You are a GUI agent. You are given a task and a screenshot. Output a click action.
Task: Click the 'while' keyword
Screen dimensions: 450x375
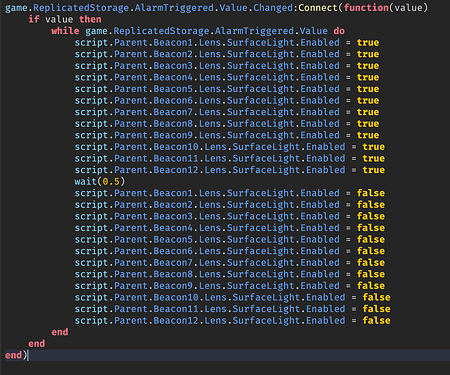tap(65, 31)
